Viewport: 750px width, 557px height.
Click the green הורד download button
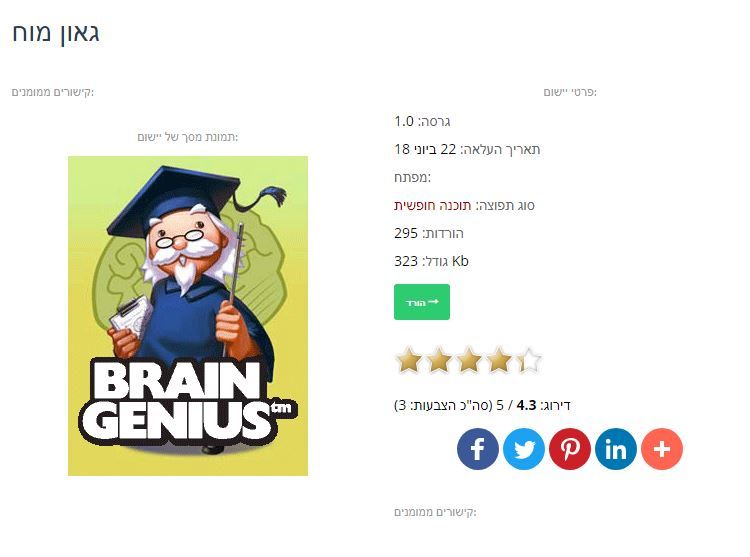click(x=422, y=302)
